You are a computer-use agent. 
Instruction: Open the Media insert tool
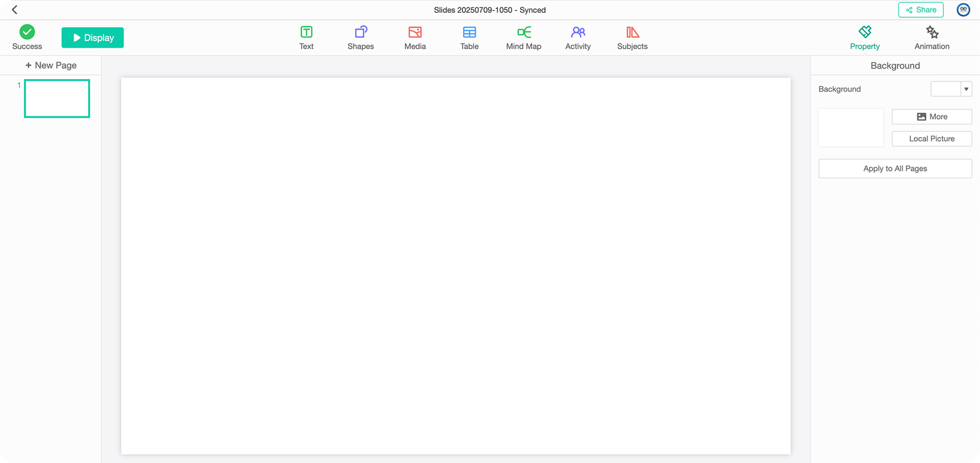coord(415,37)
